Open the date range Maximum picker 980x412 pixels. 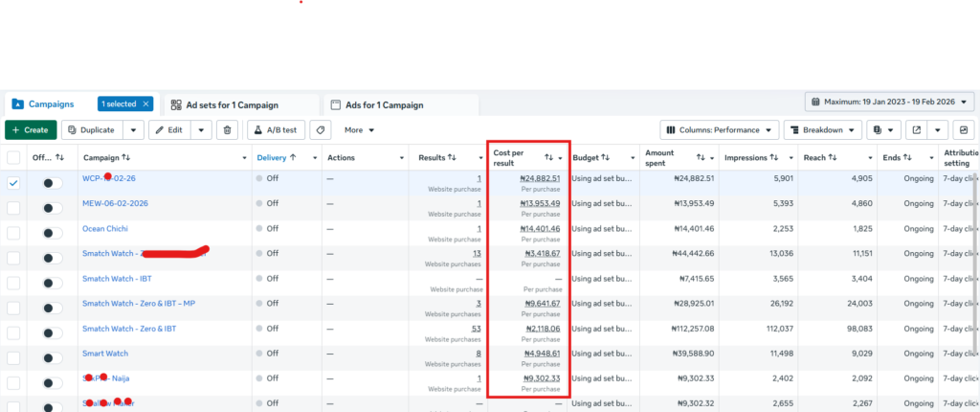890,102
